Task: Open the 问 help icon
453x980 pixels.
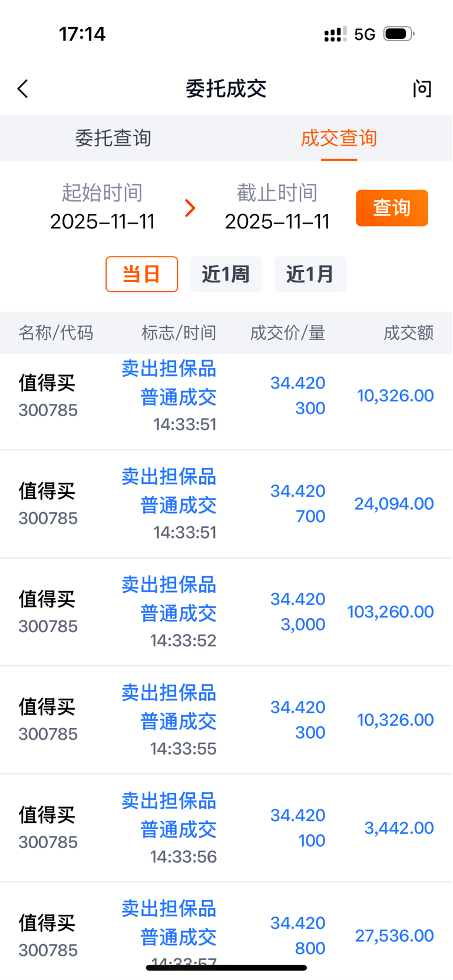Action: 422,89
